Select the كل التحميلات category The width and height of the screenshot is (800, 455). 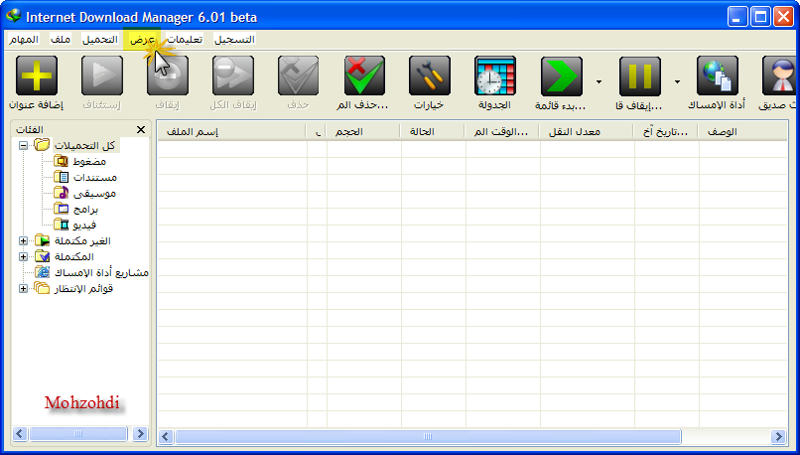(85, 146)
